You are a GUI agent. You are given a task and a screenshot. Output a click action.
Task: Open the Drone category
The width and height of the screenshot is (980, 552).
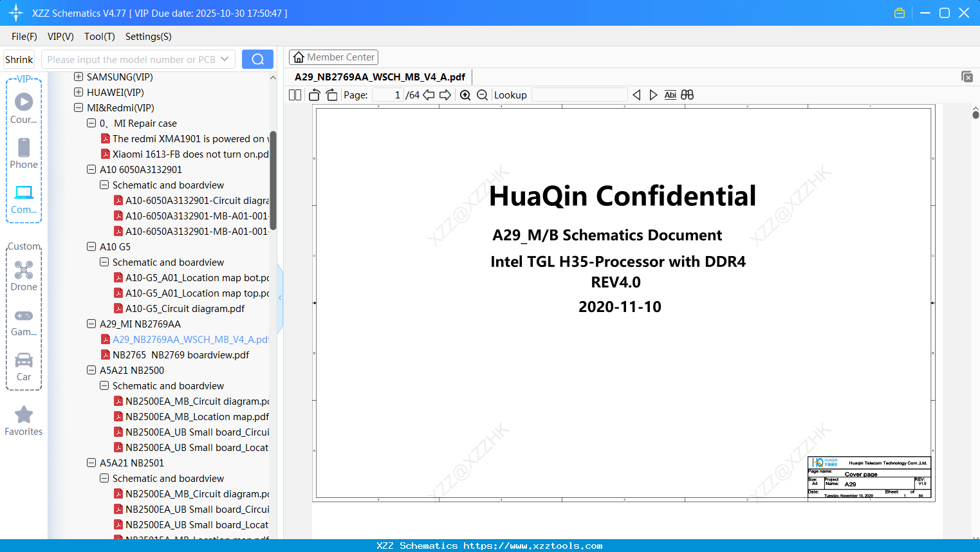click(24, 276)
